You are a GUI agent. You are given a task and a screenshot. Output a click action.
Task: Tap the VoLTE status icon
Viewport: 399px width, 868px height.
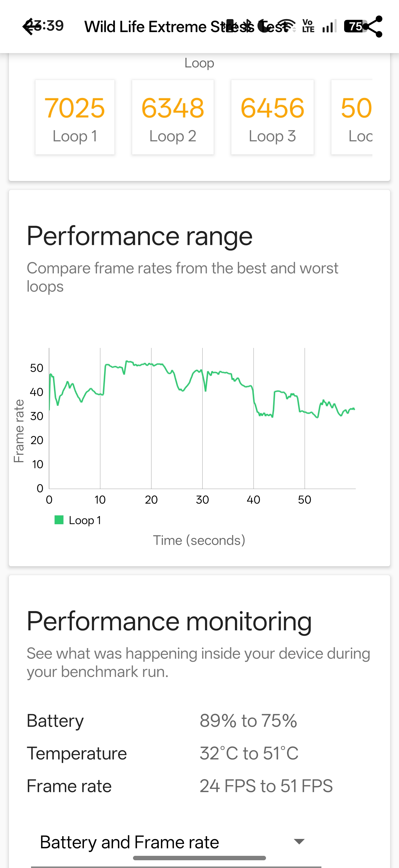tap(308, 26)
